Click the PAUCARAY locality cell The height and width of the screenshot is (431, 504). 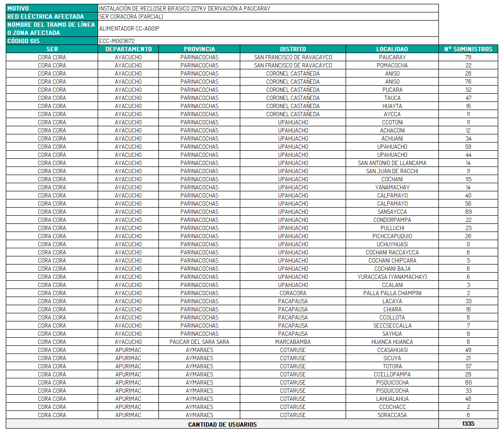point(392,57)
